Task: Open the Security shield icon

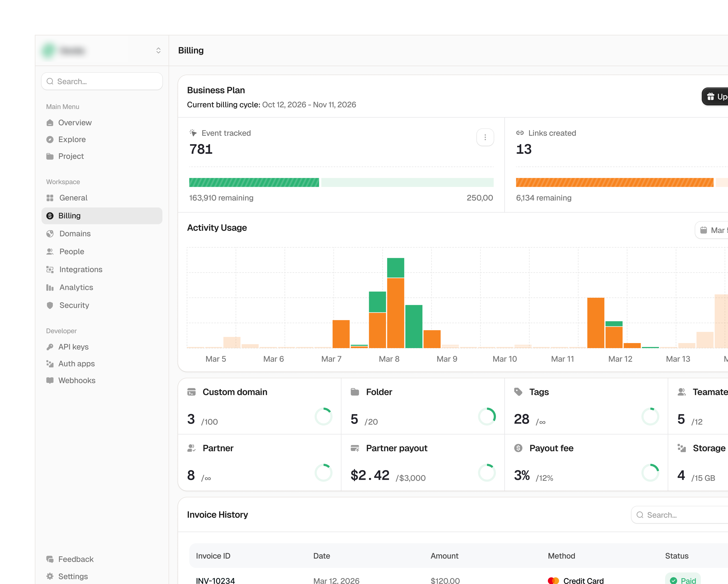Action: coord(50,305)
